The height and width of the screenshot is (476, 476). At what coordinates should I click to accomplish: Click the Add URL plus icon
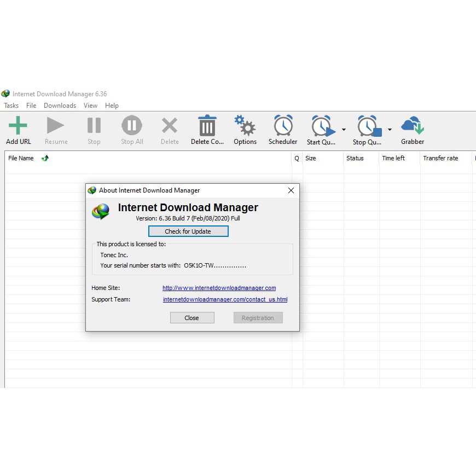pos(18,126)
